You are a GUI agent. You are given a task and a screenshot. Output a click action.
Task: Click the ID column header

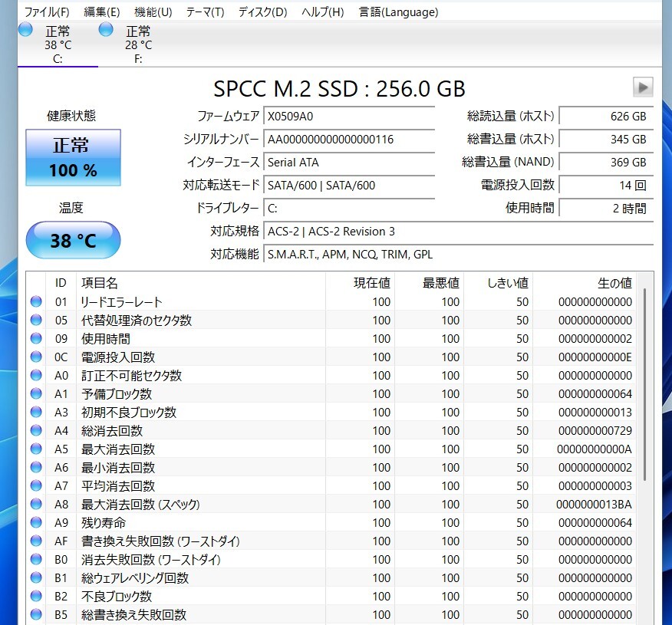[61, 283]
